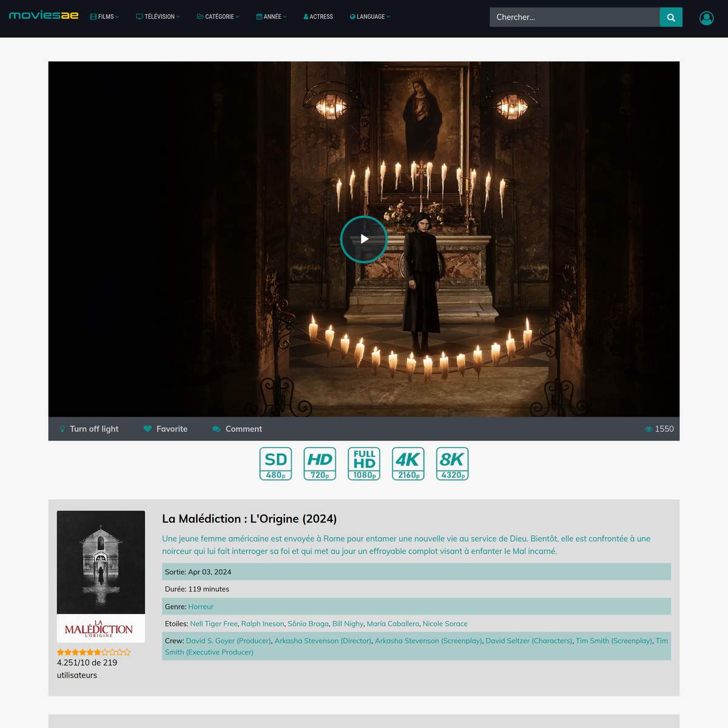Open the user account icon

706,18
